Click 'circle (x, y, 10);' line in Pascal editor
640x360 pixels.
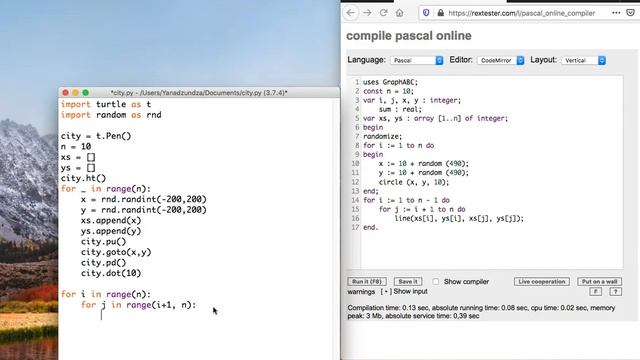tap(414, 182)
